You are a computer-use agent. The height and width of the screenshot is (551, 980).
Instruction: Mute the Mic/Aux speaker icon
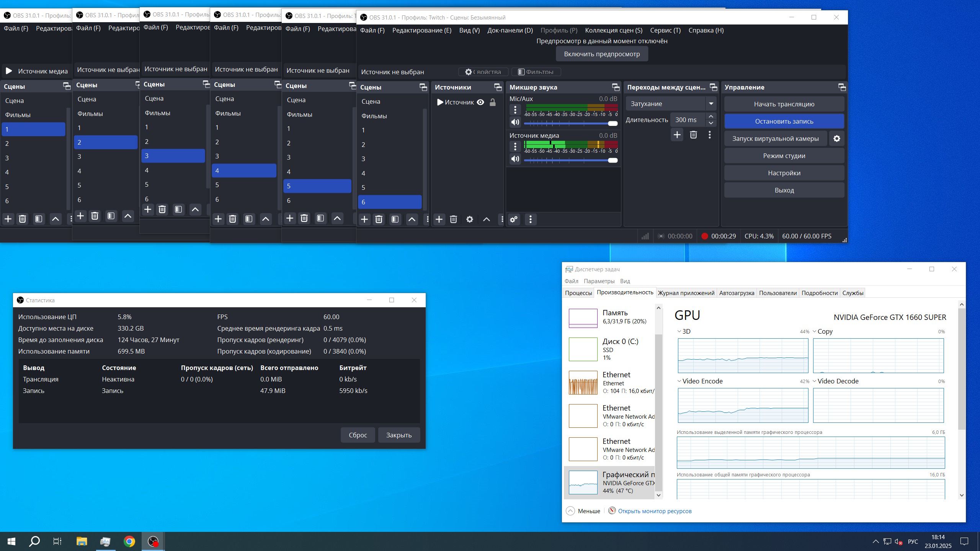pos(515,122)
